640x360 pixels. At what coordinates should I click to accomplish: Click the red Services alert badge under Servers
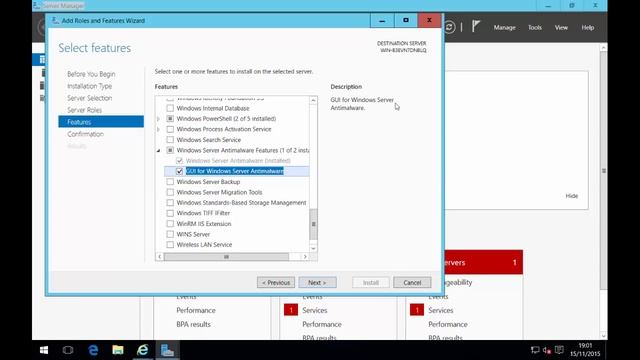tap(417, 310)
